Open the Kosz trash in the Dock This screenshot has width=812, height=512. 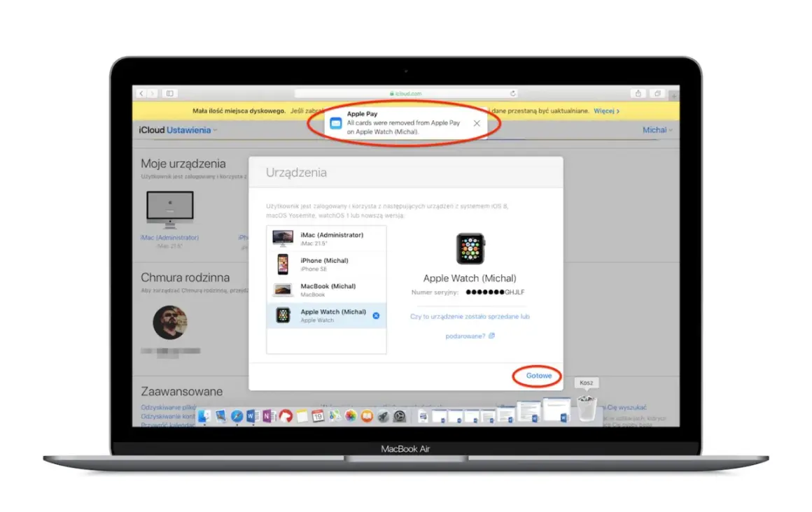[x=586, y=408]
